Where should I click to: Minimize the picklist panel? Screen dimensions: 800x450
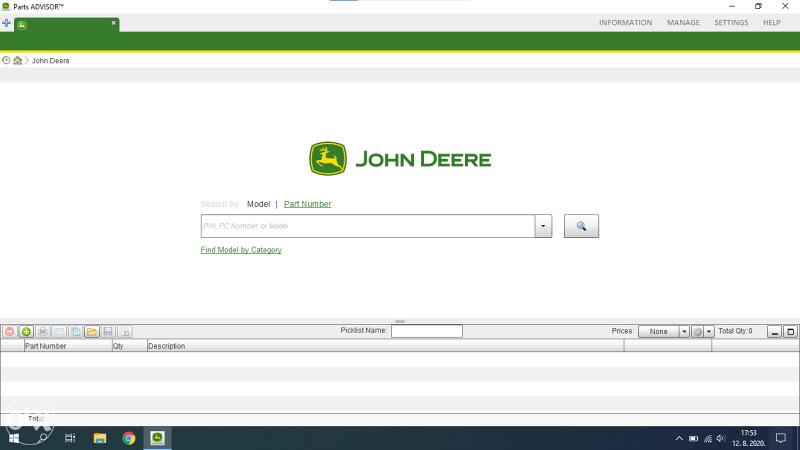point(774,331)
